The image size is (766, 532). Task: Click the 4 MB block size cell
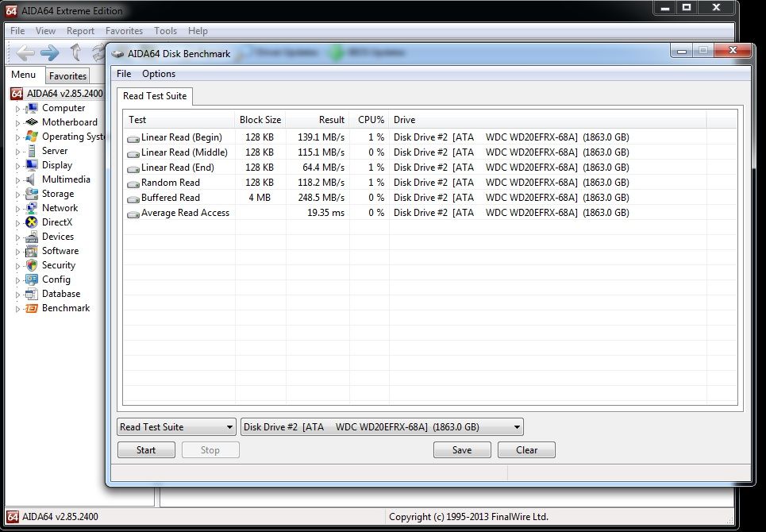pos(260,198)
